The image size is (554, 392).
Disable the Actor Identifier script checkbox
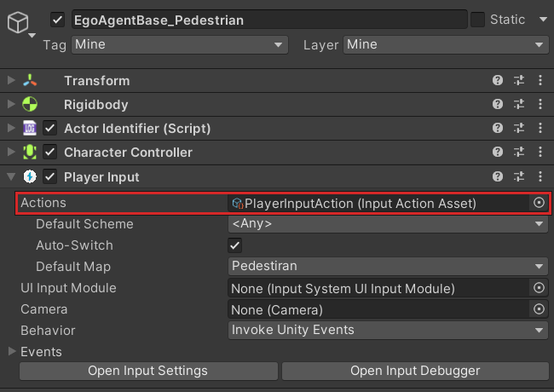coord(49,128)
